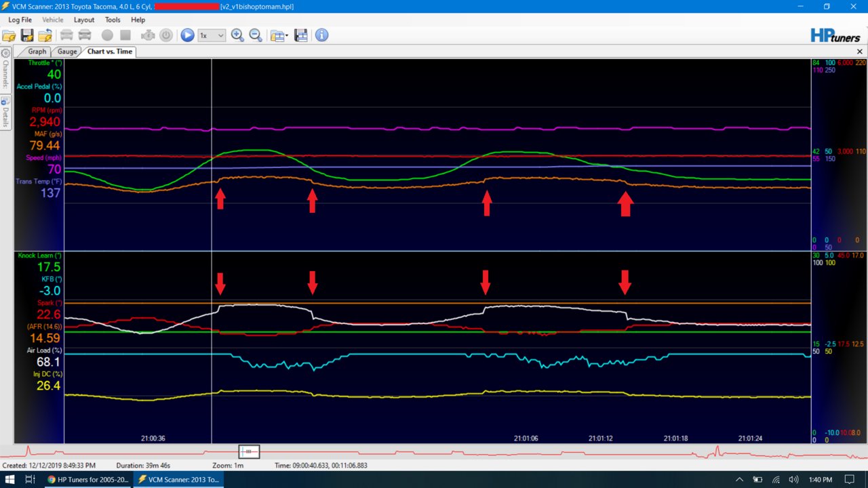
Task: Show hidden system tray icons
Action: pos(739,479)
